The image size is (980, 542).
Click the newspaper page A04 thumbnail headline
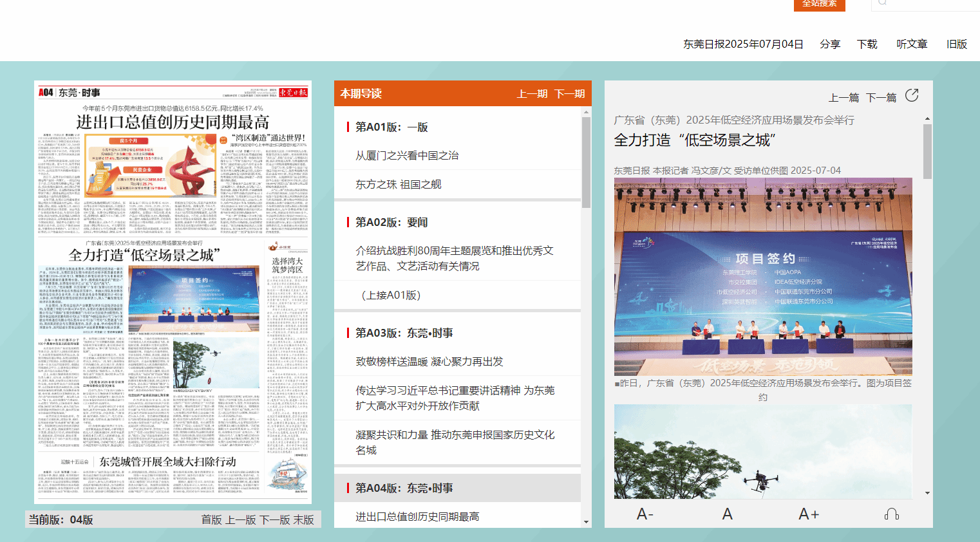pyautogui.click(x=173, y=122)
